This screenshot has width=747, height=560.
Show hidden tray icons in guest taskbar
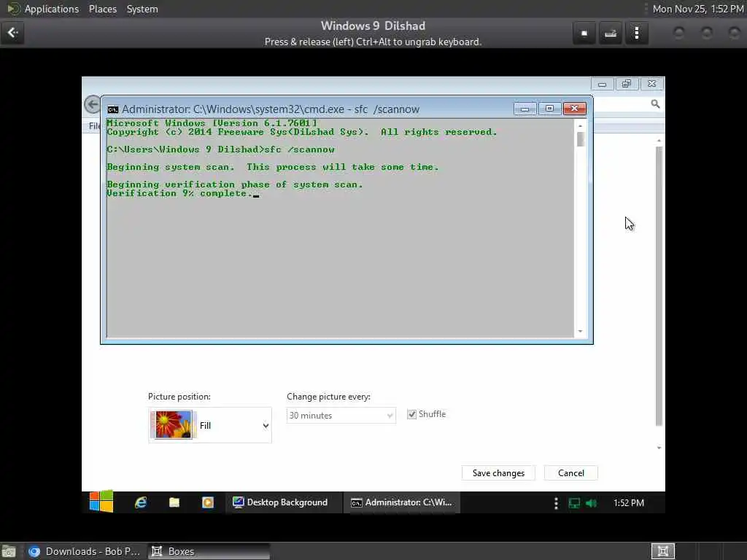click(x=556, y=503)
